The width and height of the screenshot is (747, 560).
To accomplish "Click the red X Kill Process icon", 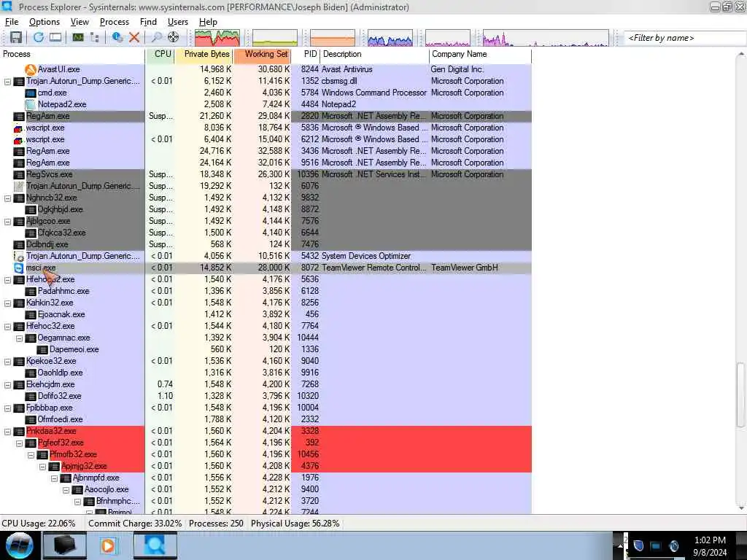I will pos(134,38).
